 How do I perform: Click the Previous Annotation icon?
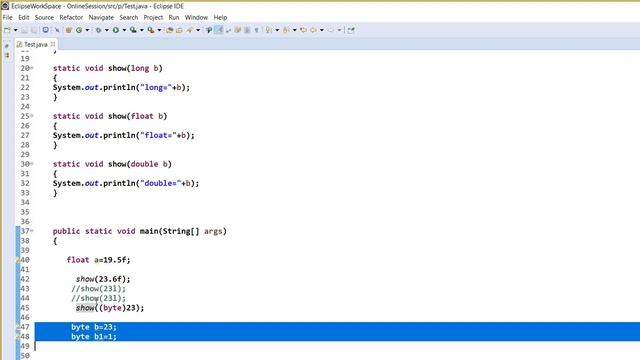click(x=286, y=30)
